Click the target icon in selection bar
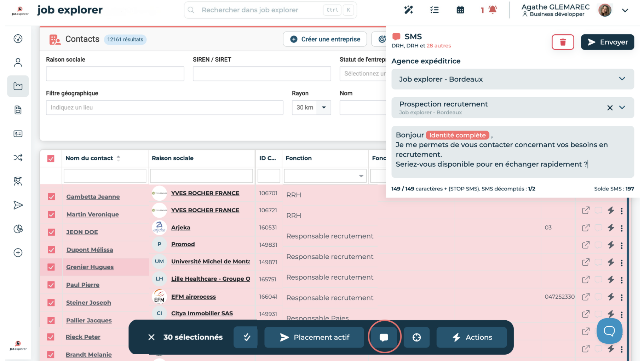Screen dimensions: 644x361 tap(417, 337)
